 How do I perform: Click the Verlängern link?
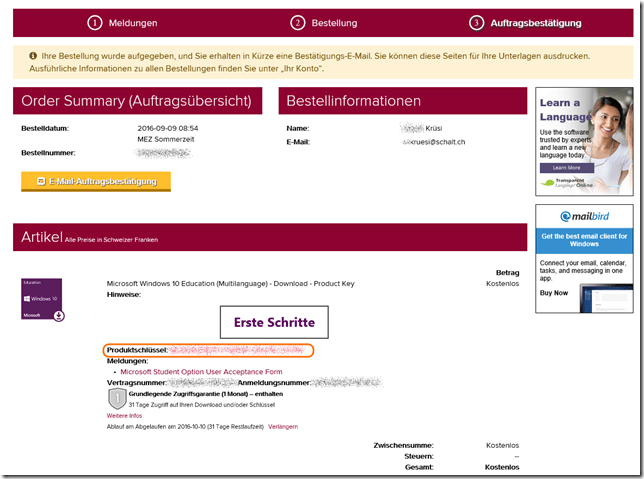pos(283,426)
